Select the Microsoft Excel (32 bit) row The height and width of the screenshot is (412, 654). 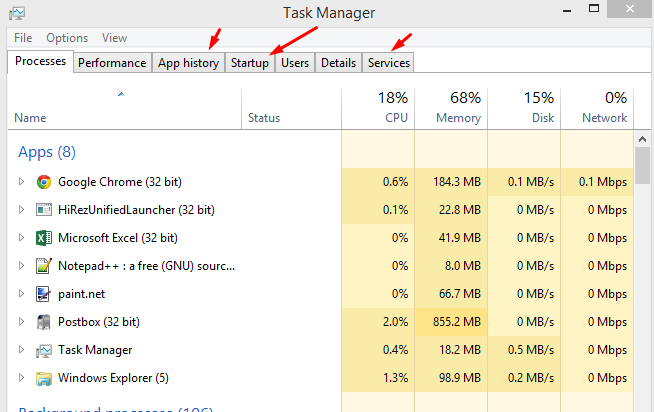tap(320, 238)
